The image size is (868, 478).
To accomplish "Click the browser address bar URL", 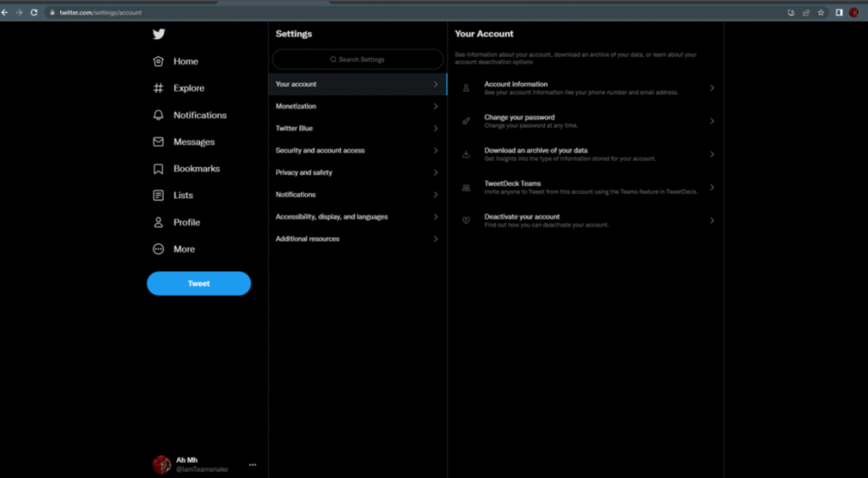I will [x=101, y=12].
